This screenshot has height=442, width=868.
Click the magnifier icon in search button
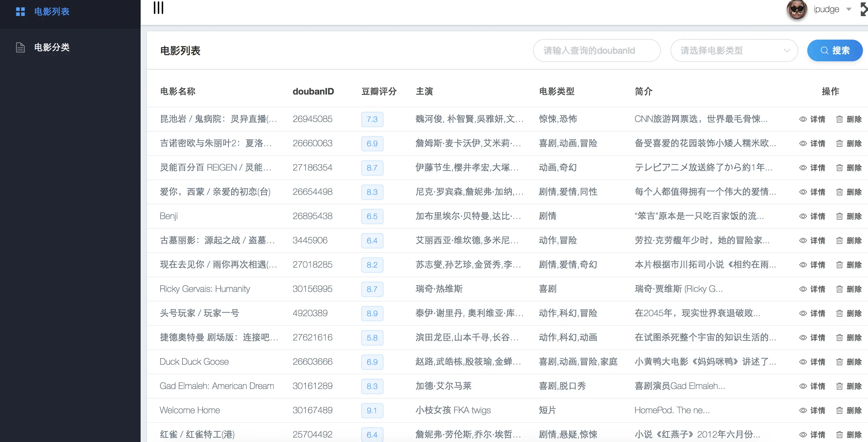coord(824,50)
